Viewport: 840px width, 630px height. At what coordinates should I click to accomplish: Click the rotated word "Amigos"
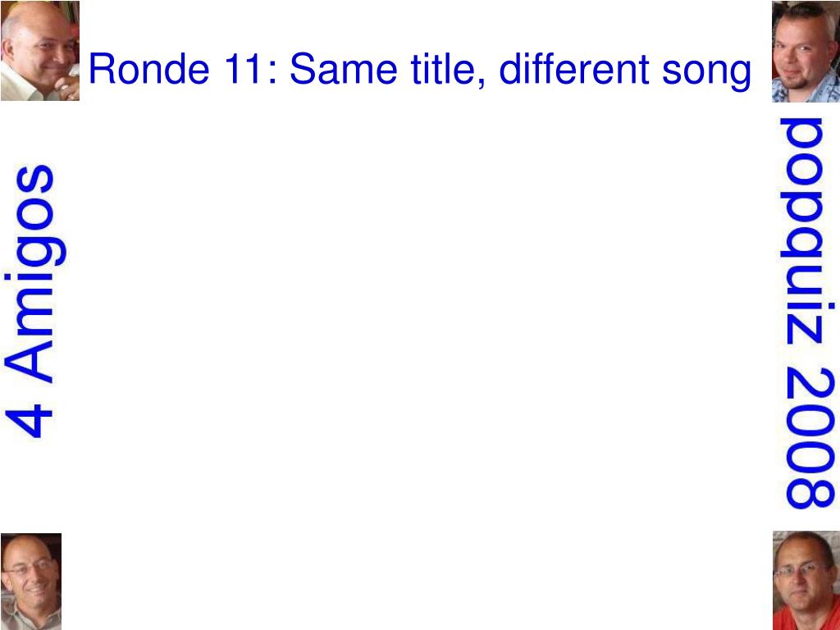[x=35, y=274]
